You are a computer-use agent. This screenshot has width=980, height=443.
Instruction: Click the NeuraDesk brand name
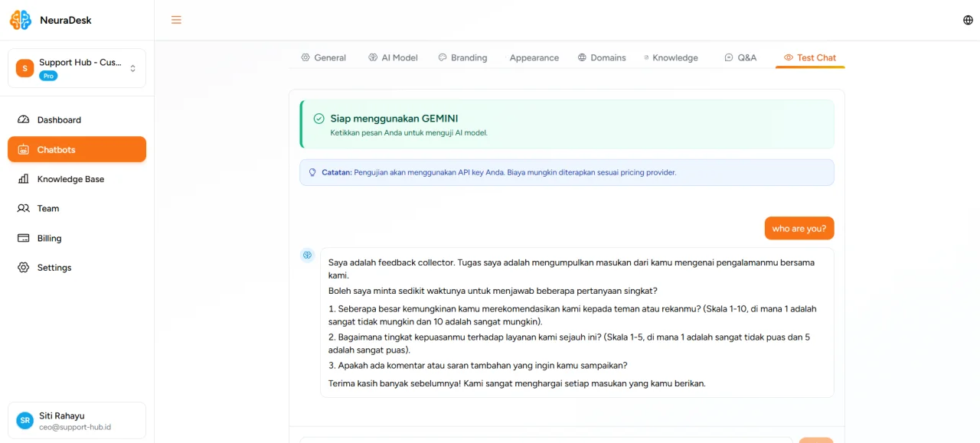(x=66, y=20)
